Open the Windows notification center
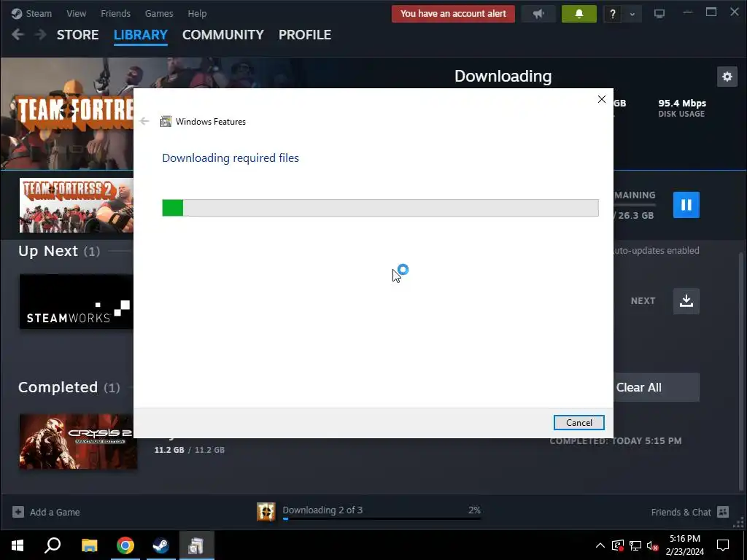The image size is (747, 560). (723, 545)
